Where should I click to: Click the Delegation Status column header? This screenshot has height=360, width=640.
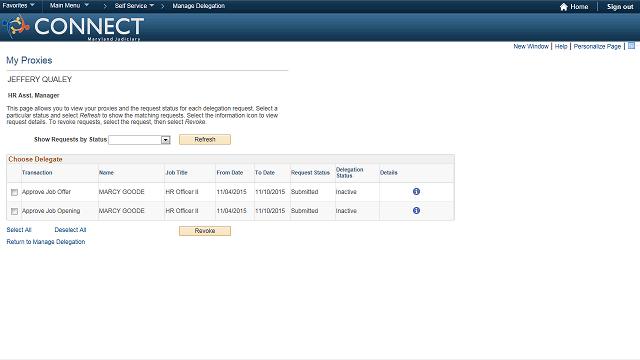point(349,173)
